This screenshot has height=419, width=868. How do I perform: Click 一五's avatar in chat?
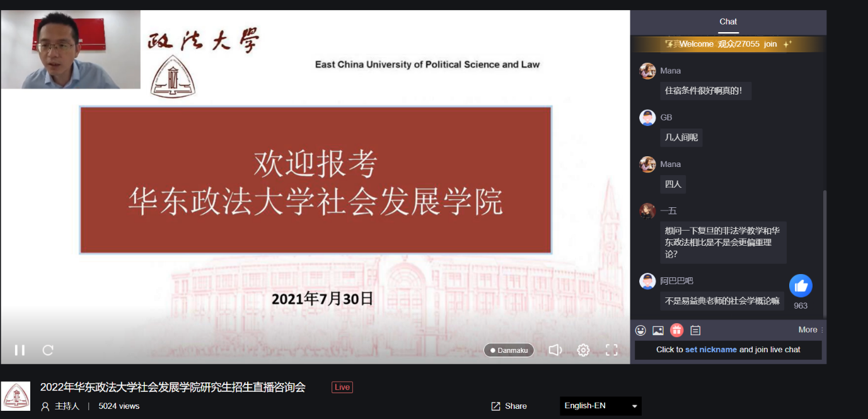point(647,211)
